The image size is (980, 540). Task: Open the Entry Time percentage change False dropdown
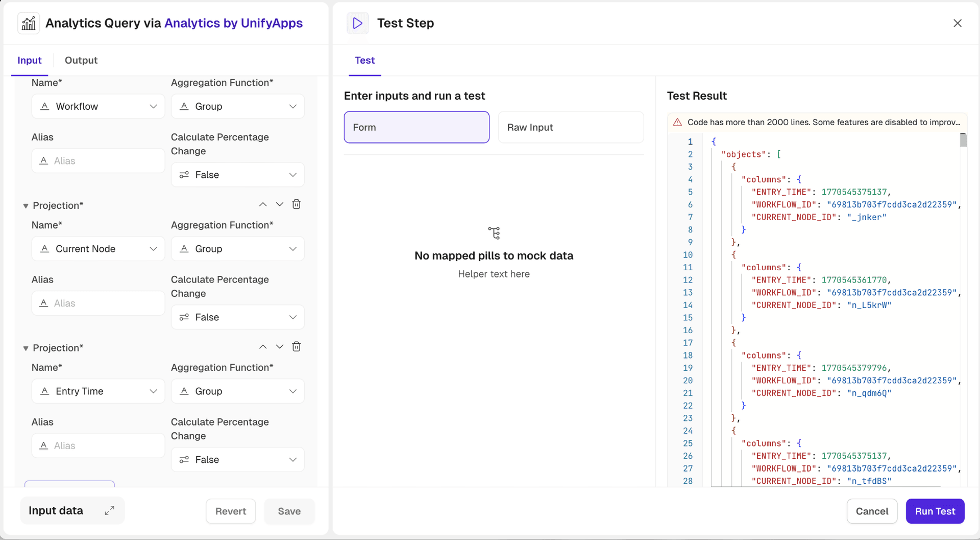tap(238, 460)
